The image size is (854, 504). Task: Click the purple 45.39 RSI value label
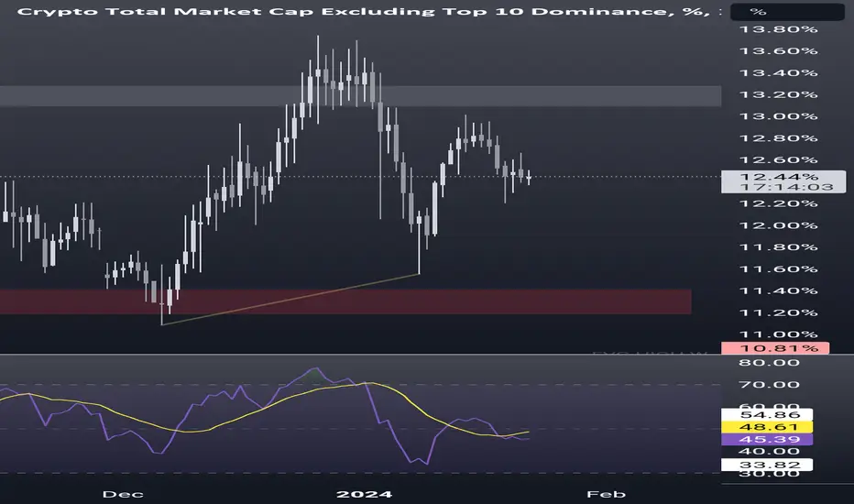(x=767, y=439)
